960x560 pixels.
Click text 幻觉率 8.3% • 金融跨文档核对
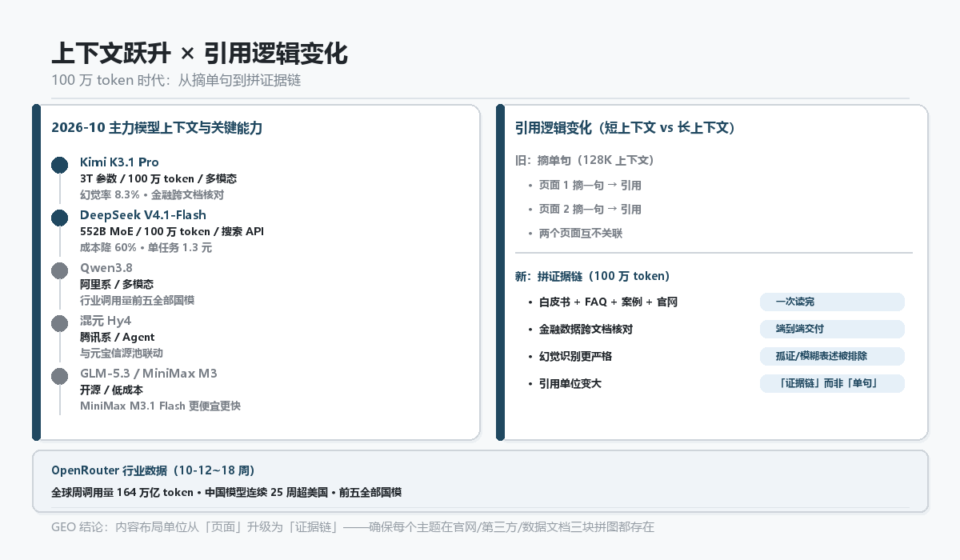tap(152, 194)
